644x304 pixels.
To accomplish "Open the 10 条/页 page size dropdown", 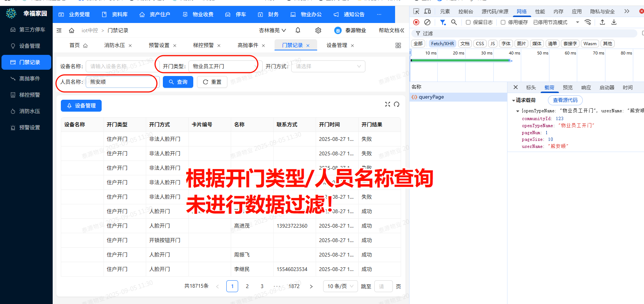I will pos(340,286).
